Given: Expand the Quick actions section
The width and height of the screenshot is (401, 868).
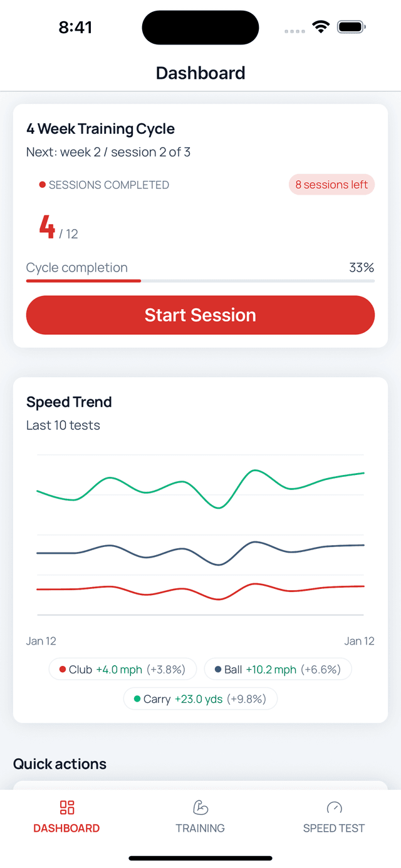Looking at the screenshot, I should coord(60,764).
